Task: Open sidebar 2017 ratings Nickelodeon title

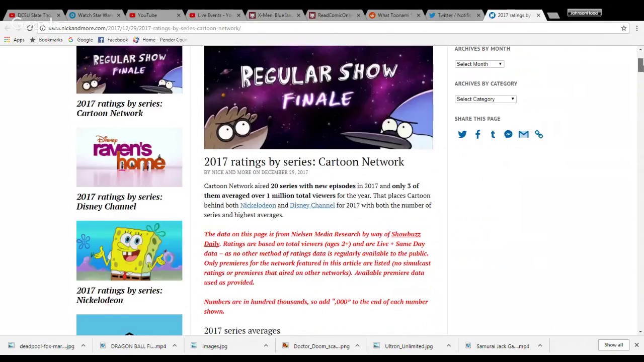Action: click(119, 295)
